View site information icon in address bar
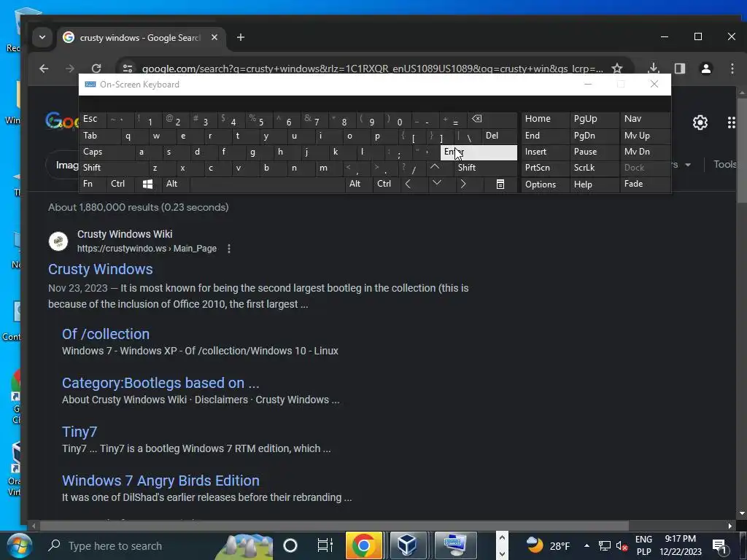This screenshot has width=747, height=560. pos(127,69)
